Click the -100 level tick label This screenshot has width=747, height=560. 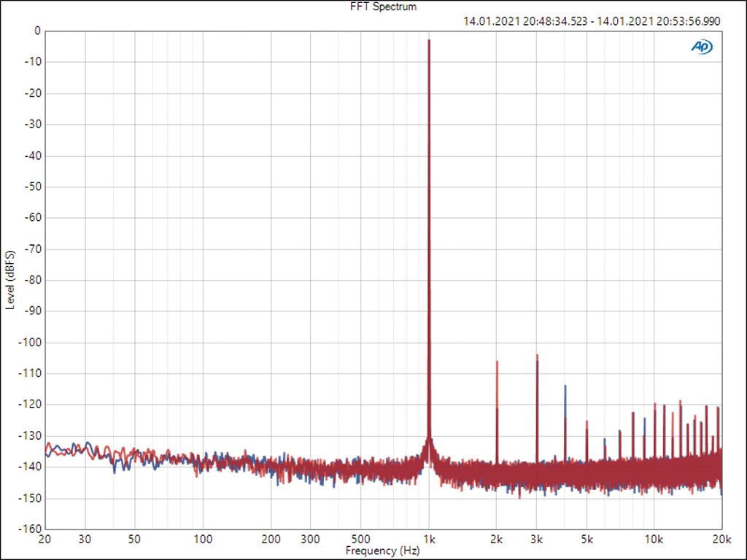point(29,343)
